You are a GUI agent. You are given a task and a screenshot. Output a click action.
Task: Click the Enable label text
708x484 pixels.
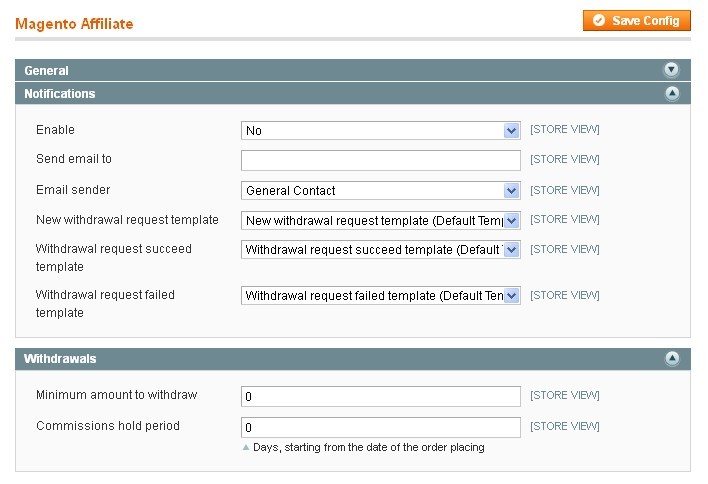[x=55, y=130]
